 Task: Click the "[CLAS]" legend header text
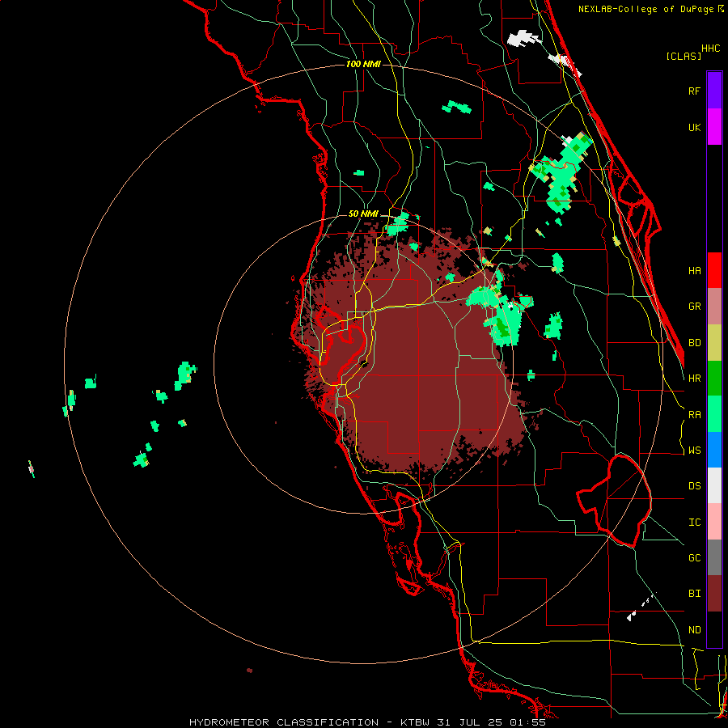point(684,56)
